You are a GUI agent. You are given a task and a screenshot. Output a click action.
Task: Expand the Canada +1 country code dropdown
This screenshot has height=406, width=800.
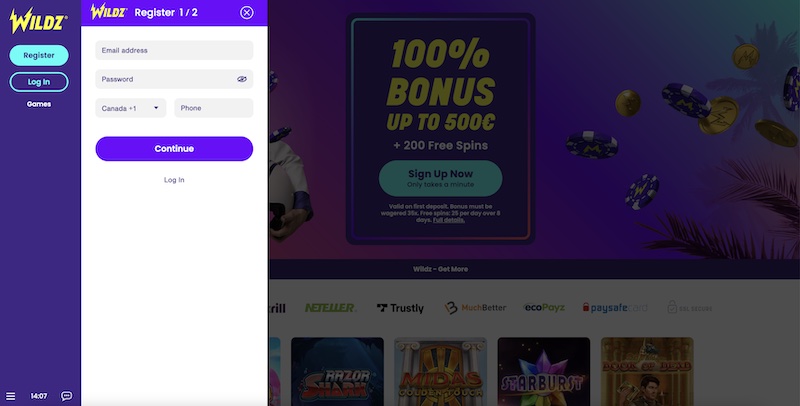(131, 108)
